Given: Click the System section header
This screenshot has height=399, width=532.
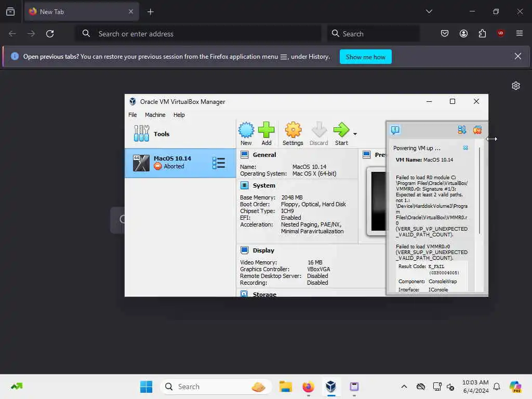Looking at the screenshot, I should tap(263, 185).
